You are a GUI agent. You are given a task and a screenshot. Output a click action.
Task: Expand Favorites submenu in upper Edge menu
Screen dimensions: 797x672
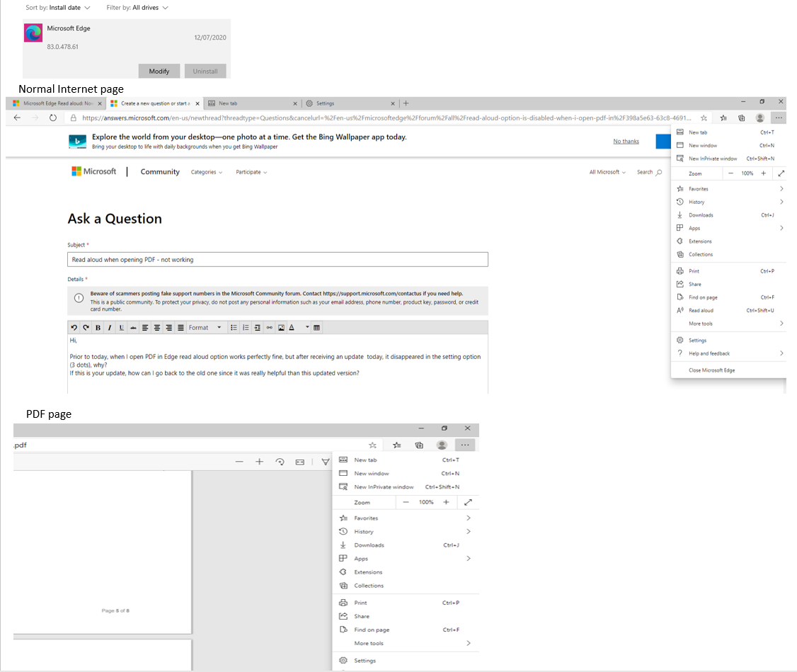[x=728, y=188]
